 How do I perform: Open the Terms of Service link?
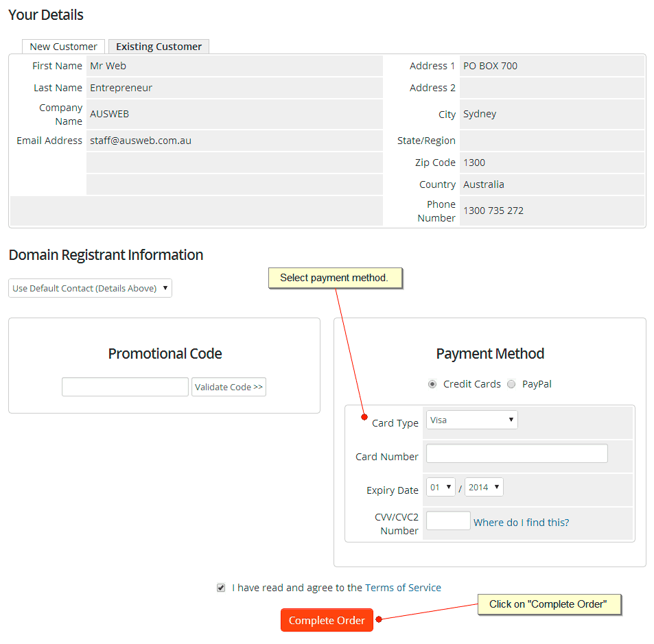coord(403,588)
